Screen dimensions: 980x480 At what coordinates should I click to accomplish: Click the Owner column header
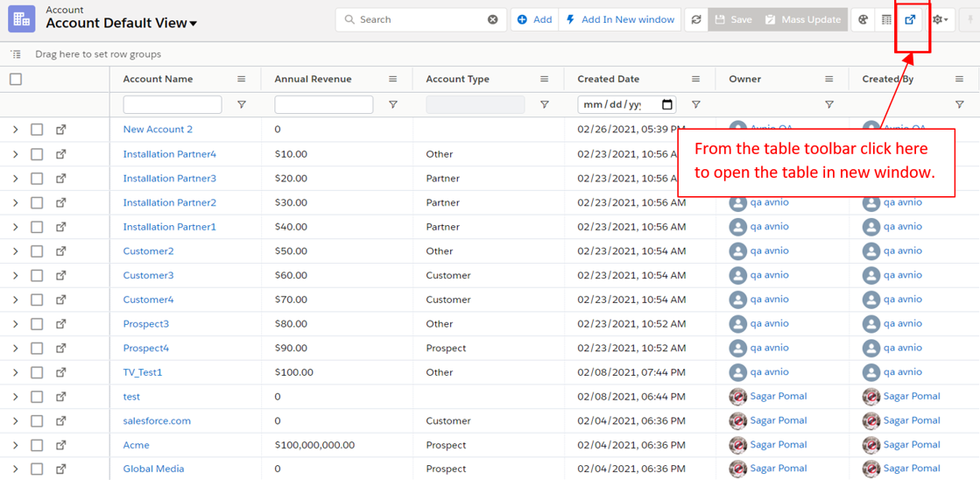pyautogui.click(x=744, y=79)
